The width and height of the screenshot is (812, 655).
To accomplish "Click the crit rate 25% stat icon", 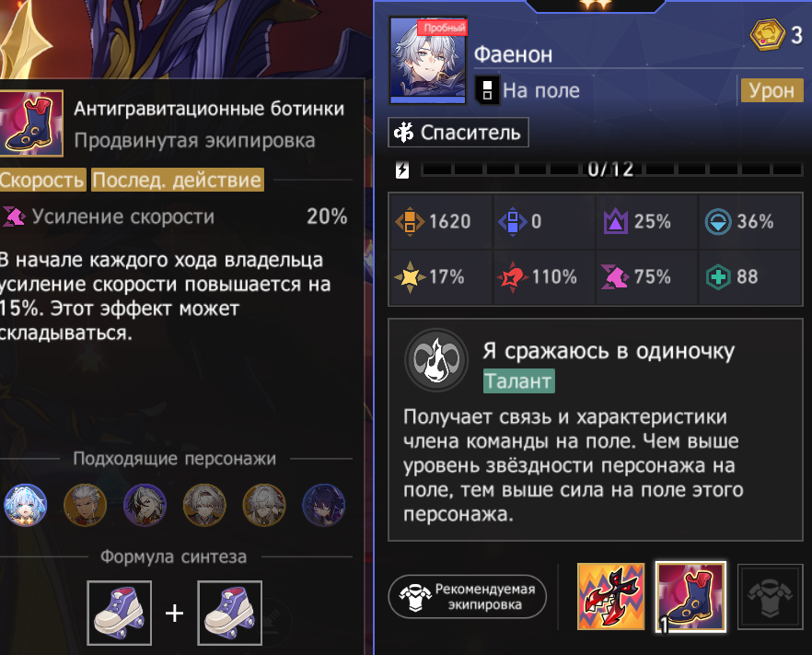I will pyautogui.click(x=615, y=222).
